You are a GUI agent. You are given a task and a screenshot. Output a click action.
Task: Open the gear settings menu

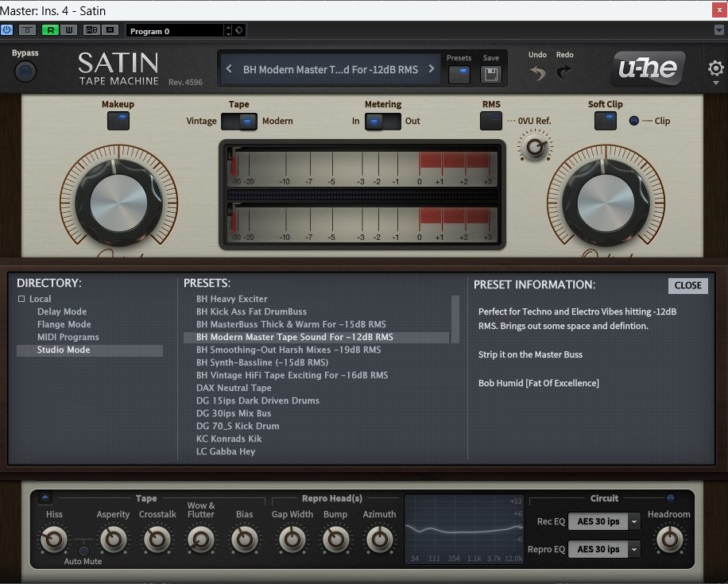715,69
